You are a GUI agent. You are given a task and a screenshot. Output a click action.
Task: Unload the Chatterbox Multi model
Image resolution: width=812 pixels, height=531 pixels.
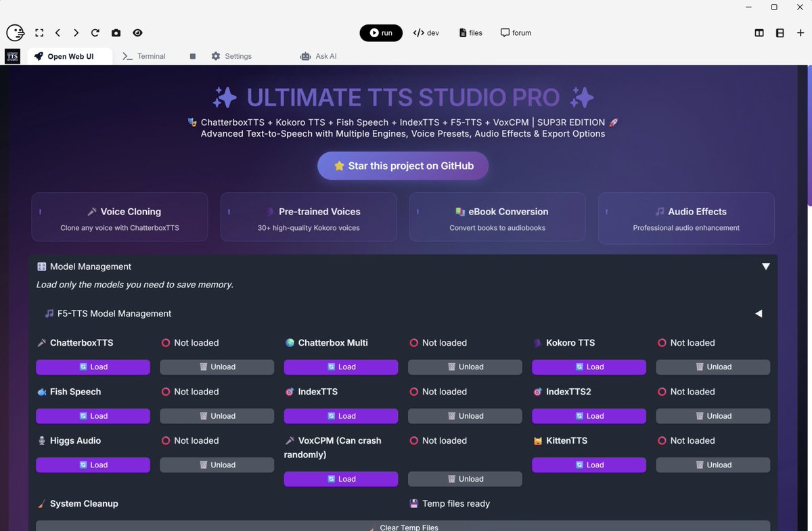pos(465,367)
